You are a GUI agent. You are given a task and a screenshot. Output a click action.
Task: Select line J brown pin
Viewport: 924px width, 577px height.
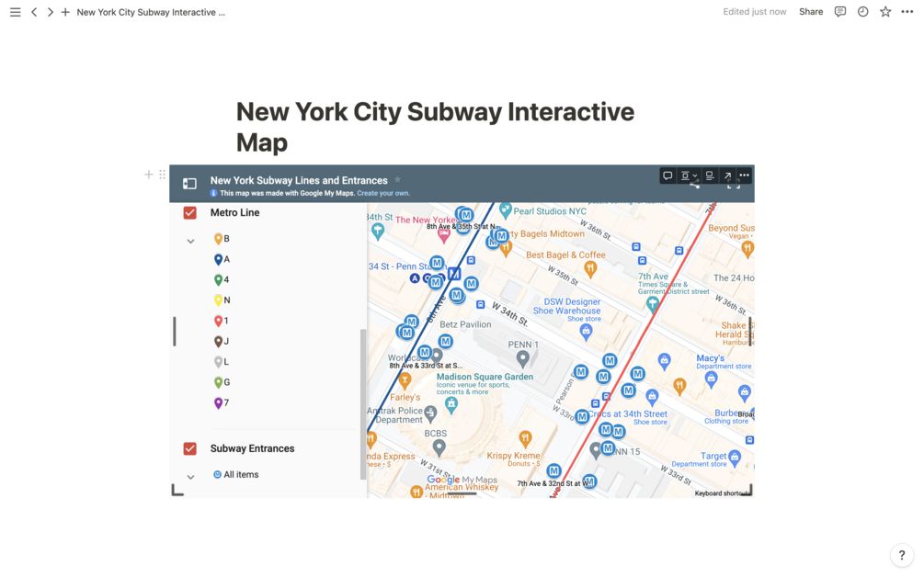point(218,342)
